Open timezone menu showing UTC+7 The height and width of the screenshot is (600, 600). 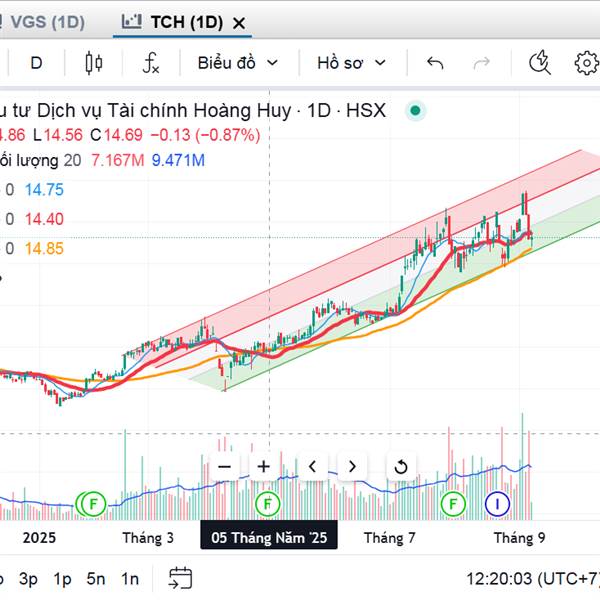pos(532,578)
